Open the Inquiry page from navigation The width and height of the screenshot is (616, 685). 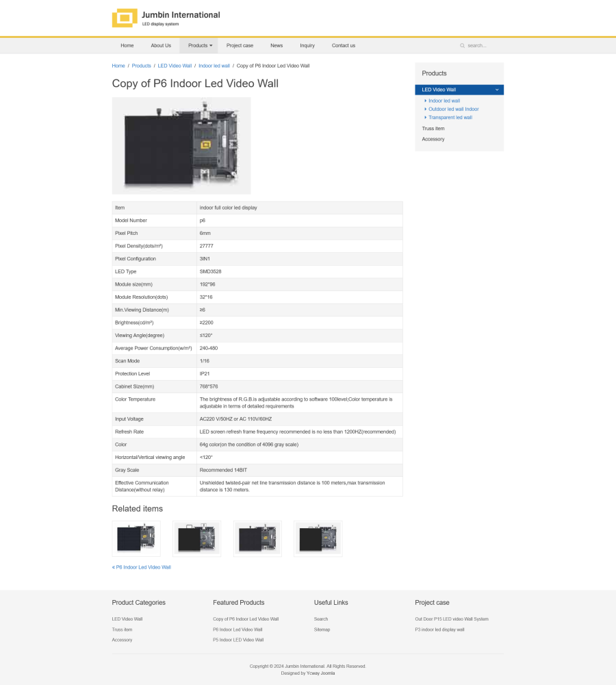point(307,46)
